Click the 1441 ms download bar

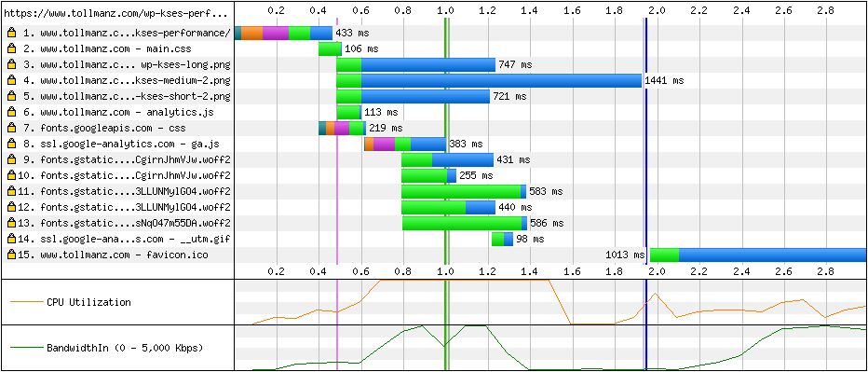pyautogui.click(x=502, y=81)
